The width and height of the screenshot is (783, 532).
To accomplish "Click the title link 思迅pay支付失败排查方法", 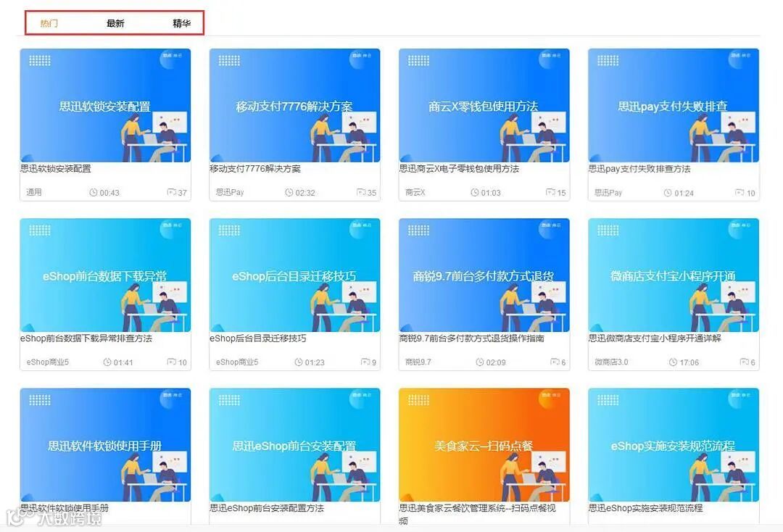I will pos(639,169).
